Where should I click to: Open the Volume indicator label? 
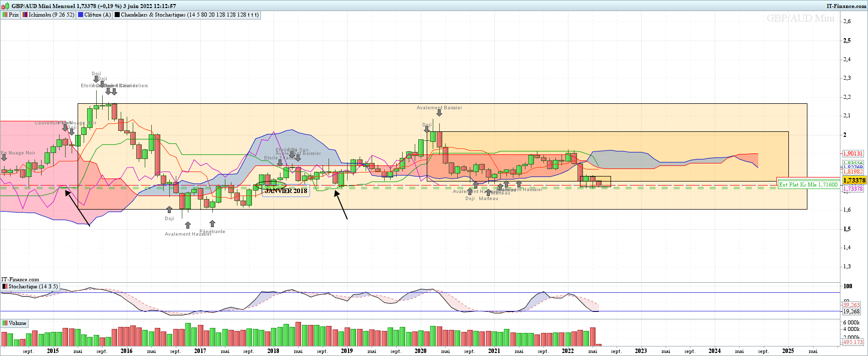point(17,323)
